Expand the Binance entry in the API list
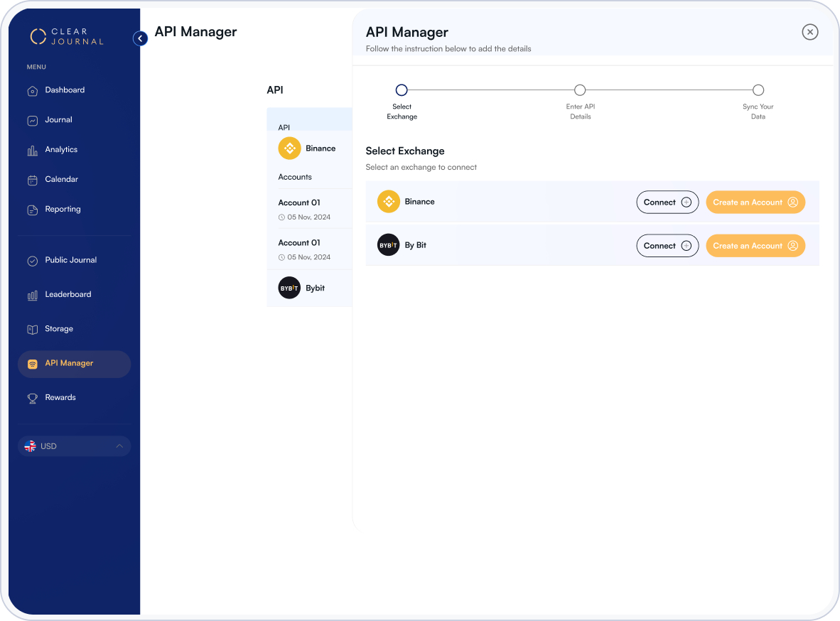Screen dimensions: 840x621 pos(309,148)
